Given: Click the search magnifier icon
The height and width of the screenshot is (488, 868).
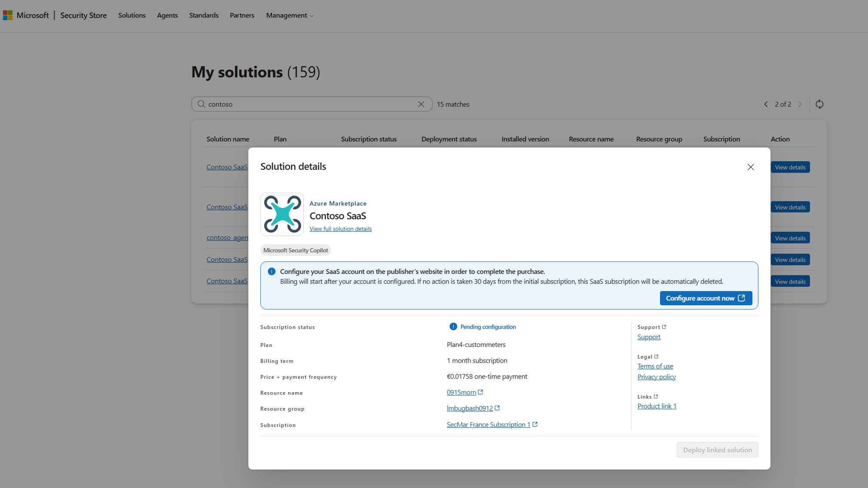Looking at the screenshot, I should pyautogui.click(x=201, y=104).
